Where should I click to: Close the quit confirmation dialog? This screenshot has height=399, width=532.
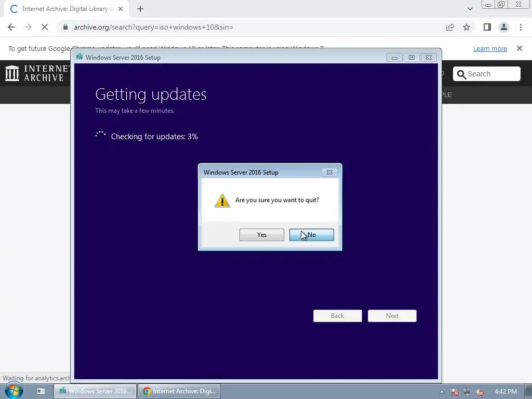(x=329, y=172)
